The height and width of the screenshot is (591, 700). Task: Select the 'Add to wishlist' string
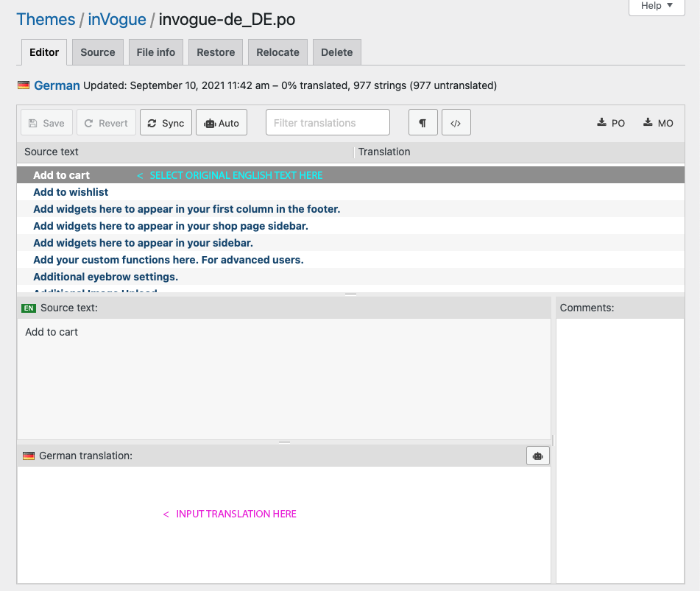pos(71,192)
